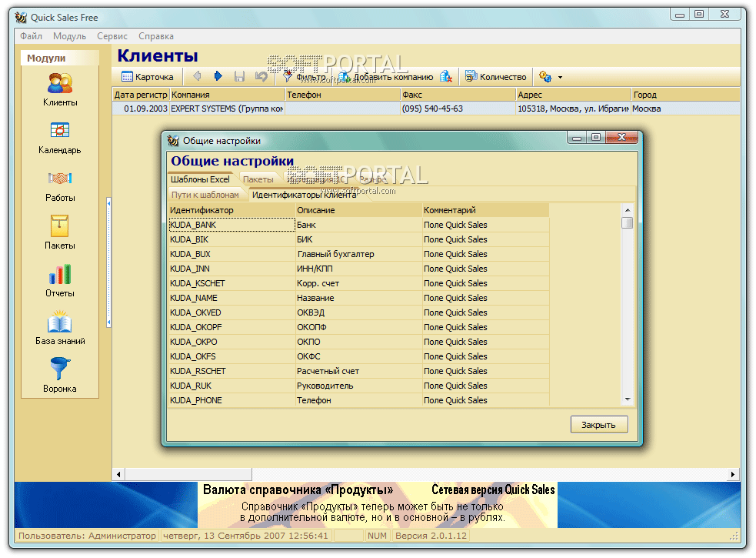Select the Идентификаторы клиента subtab
This screenshot has height=558, width=756.
pyautogui.click(x=305, y=195)
